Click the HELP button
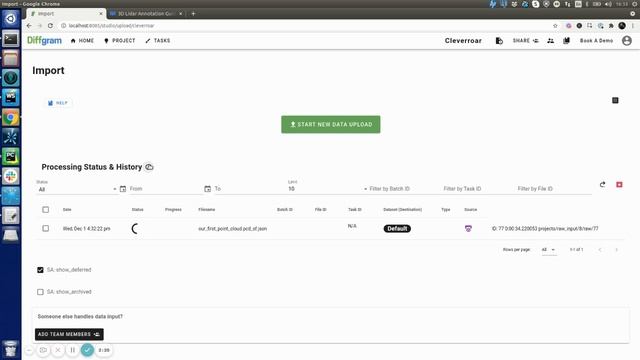 58,103
